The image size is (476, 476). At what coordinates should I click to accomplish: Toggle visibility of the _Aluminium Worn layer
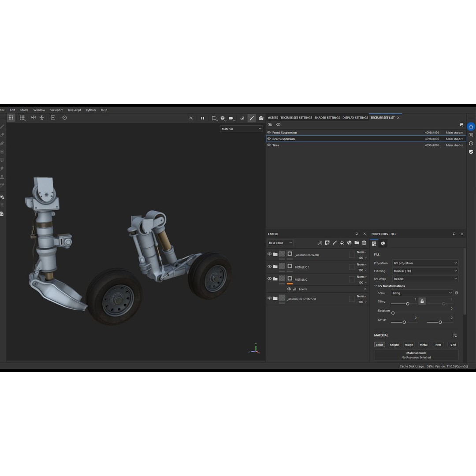coord(269,254)
